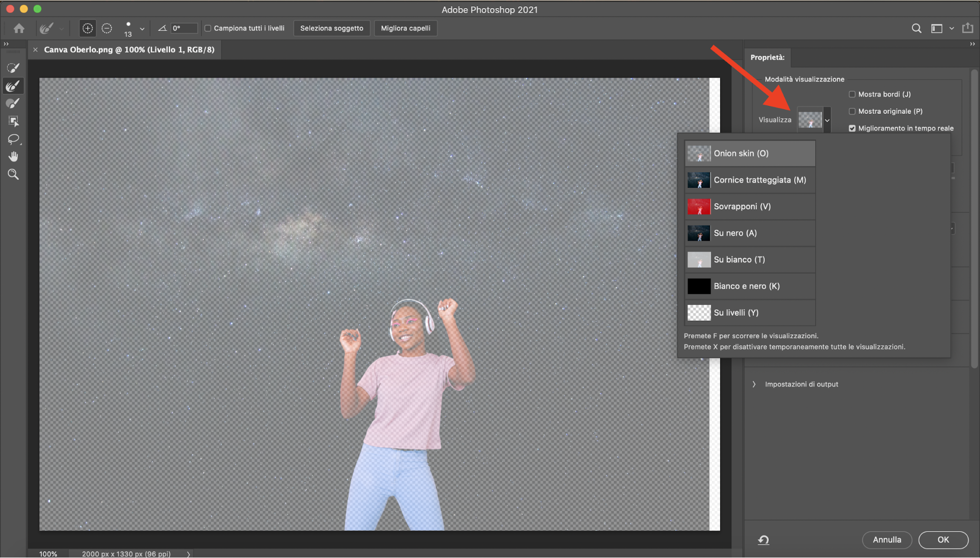Select the Lasso tool
980x558 pixels.
(13, 139)
